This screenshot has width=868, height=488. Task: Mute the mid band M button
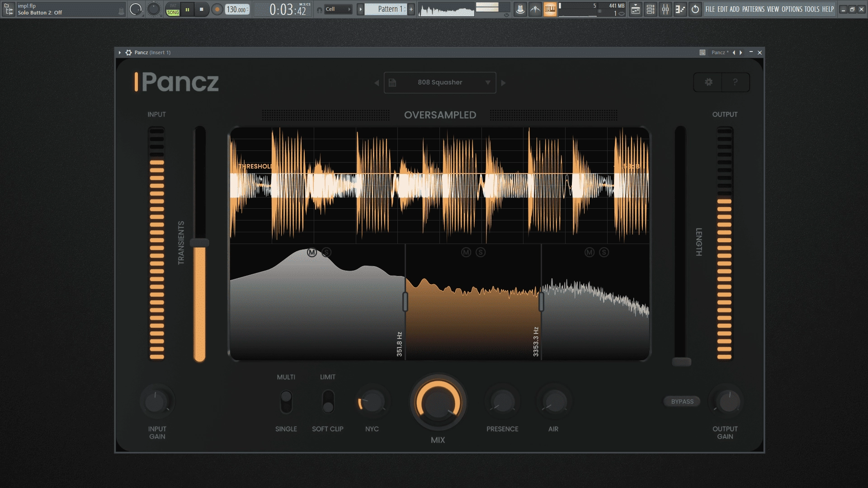point(466,253)
